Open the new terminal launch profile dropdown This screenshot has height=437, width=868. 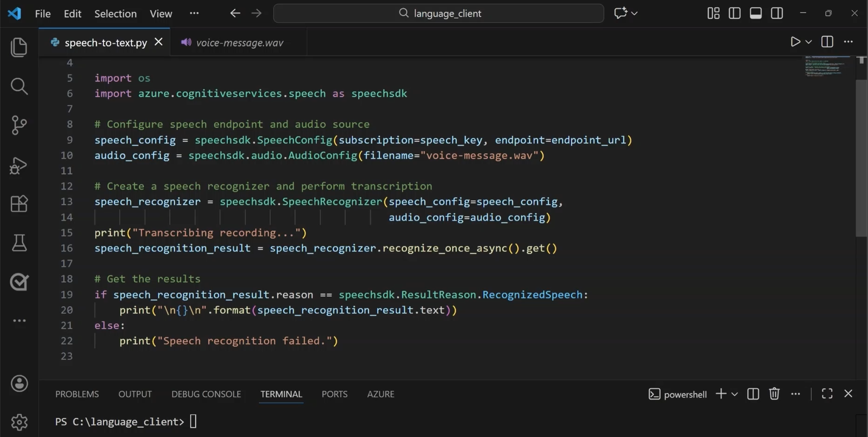[735, 394]
